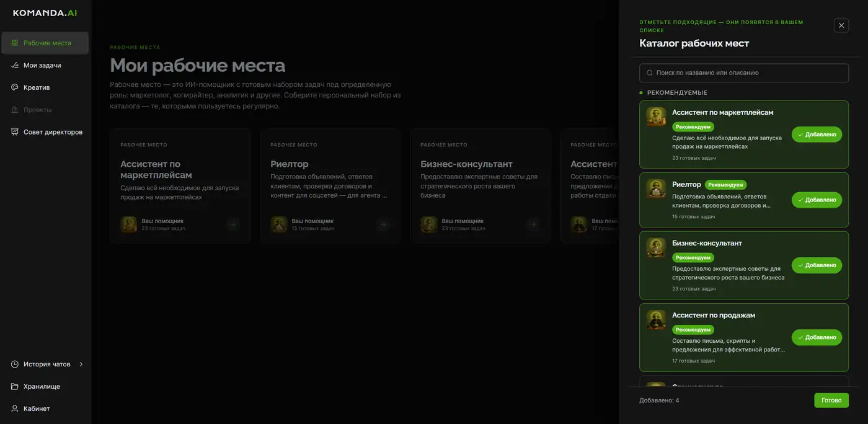Open arrow on Риелтор workplace card
Viewport: 868px width, 424px height.
point(383,224)
